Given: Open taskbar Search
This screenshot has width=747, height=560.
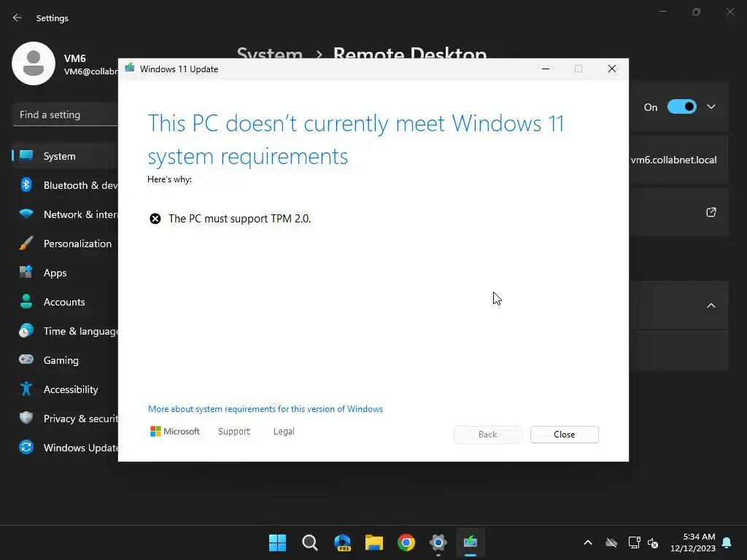Looking at the screenshot, I should click(309, 542).
